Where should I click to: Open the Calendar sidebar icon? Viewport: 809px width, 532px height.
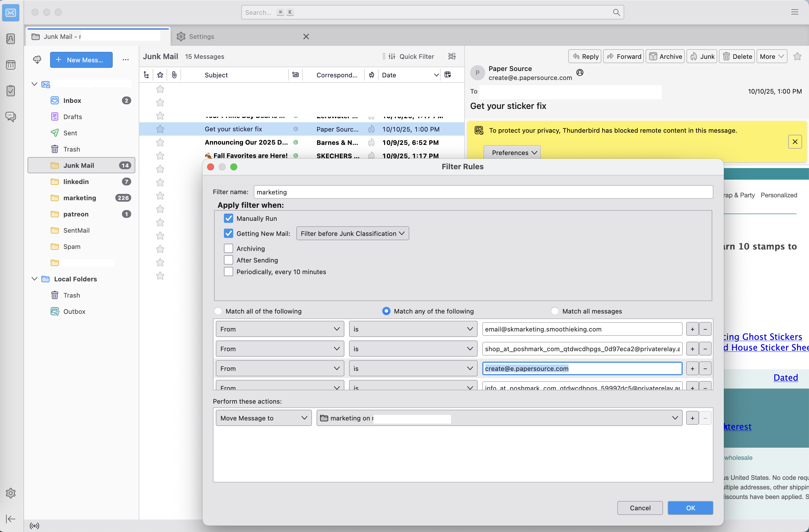10,65
